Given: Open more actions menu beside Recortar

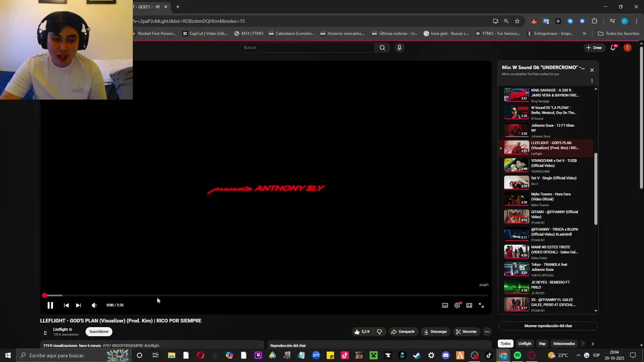Looking at the screenshot, I should pos(487,332).
